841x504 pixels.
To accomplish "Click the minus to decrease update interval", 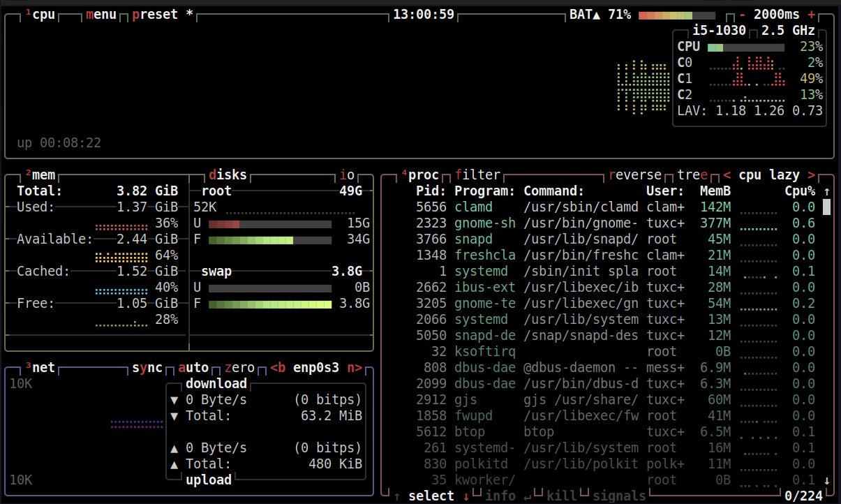I will pos(743,15).
